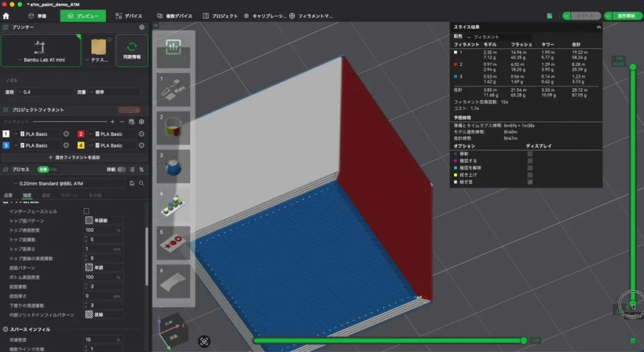Open the 底面パターン pattern dropdown
The width and height of the screenshot is (644, 352).
(104, 268)
